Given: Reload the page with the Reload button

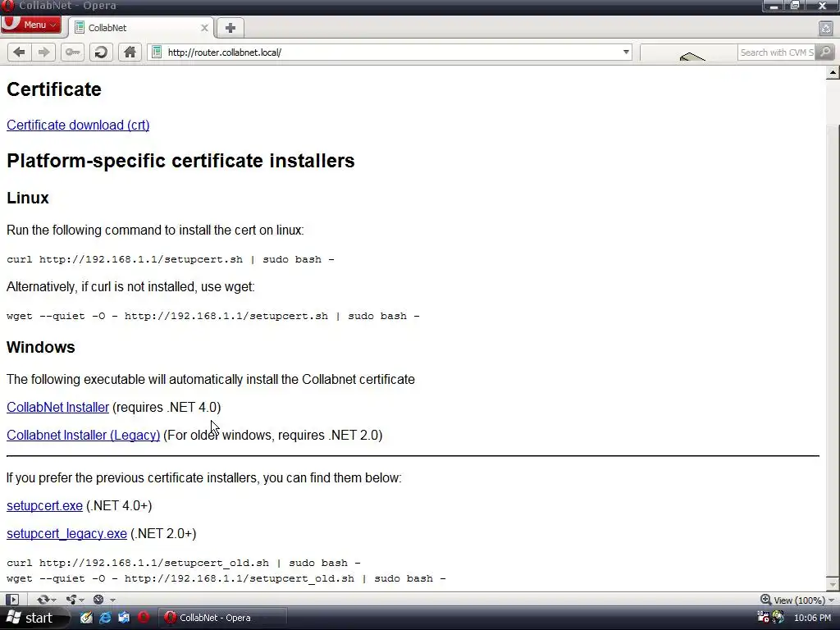Looking at the screenshot, I should coord(101,52).
